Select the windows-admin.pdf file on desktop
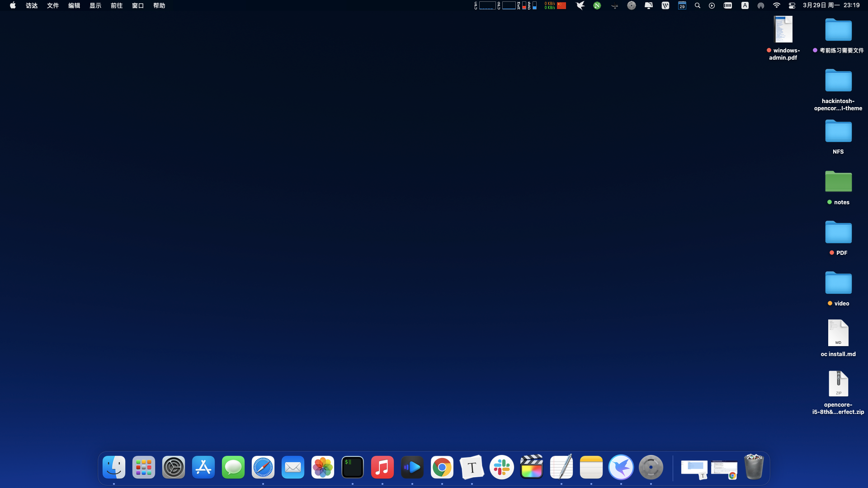This screenshot has height=488, width=868. point(783,38)
